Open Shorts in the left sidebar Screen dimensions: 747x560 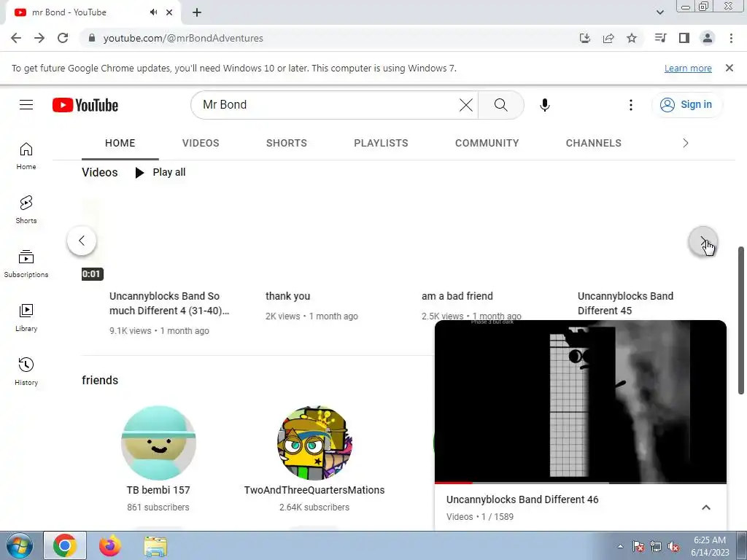pyautogui.click(x=26, y=210)
